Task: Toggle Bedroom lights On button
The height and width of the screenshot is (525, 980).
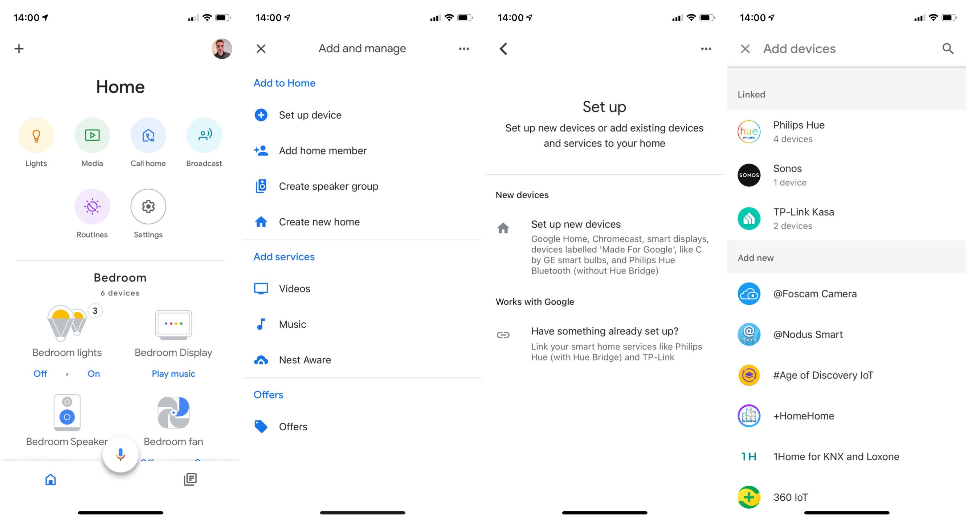Action: point(93,373)
